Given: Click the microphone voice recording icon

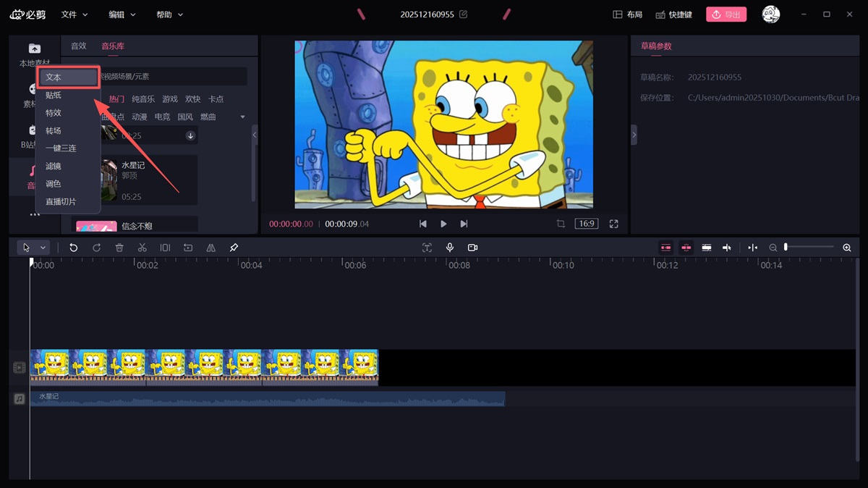Looking at the screenshot, I should coord(450,248).
